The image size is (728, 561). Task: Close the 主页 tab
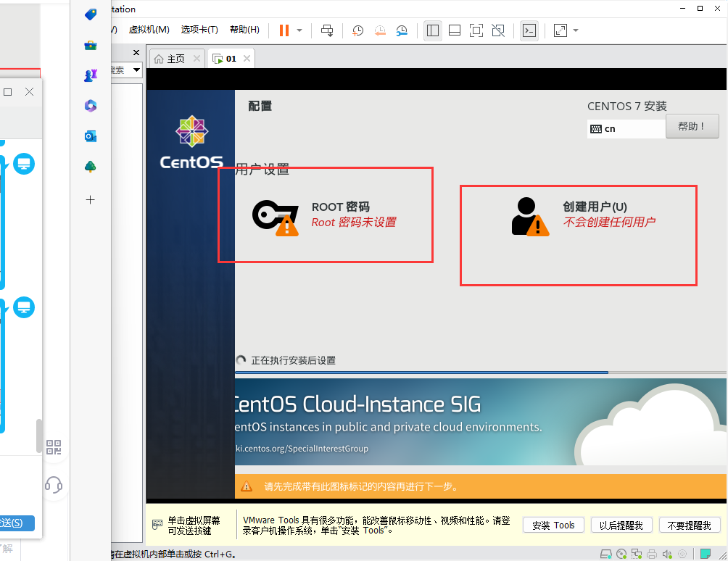(x=197, y=59)
